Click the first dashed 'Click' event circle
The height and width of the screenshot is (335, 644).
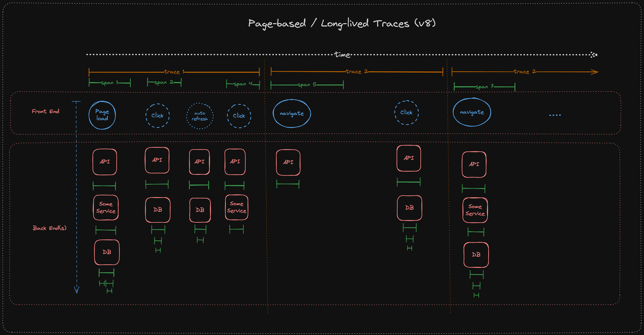tap(157, 115)
